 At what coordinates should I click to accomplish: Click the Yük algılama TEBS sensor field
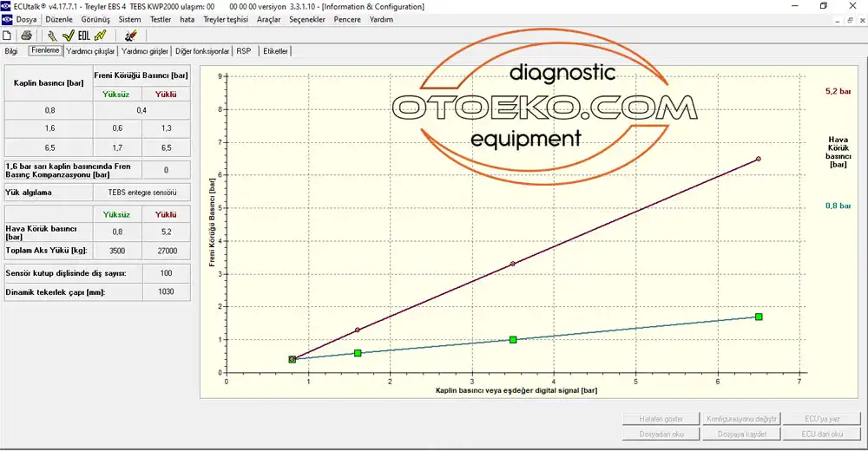[142, 192]
